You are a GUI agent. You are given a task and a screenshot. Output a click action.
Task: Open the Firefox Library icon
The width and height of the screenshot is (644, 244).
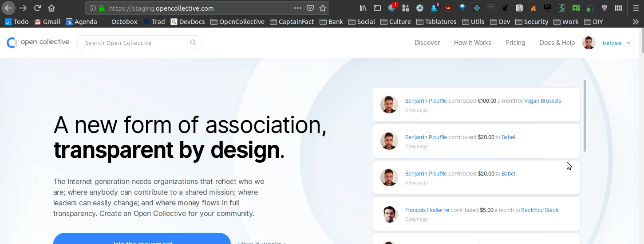(x=363, y=8)
